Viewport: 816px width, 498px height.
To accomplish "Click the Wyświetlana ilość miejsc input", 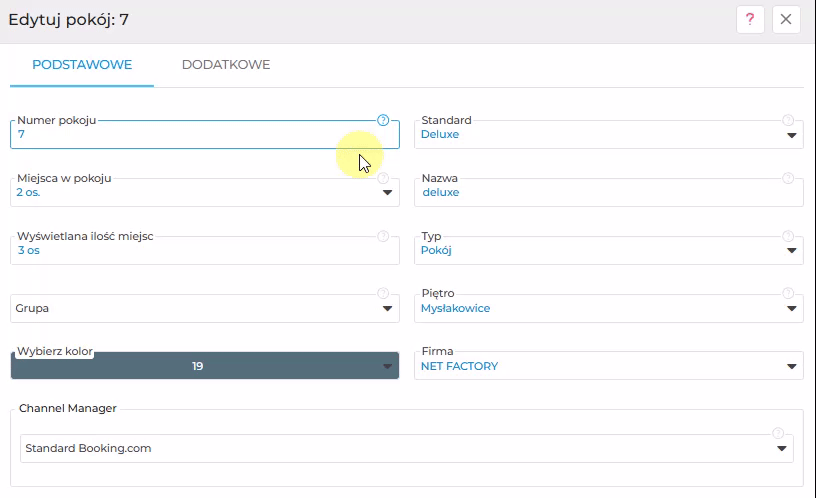I will click(x=205, y=250).
